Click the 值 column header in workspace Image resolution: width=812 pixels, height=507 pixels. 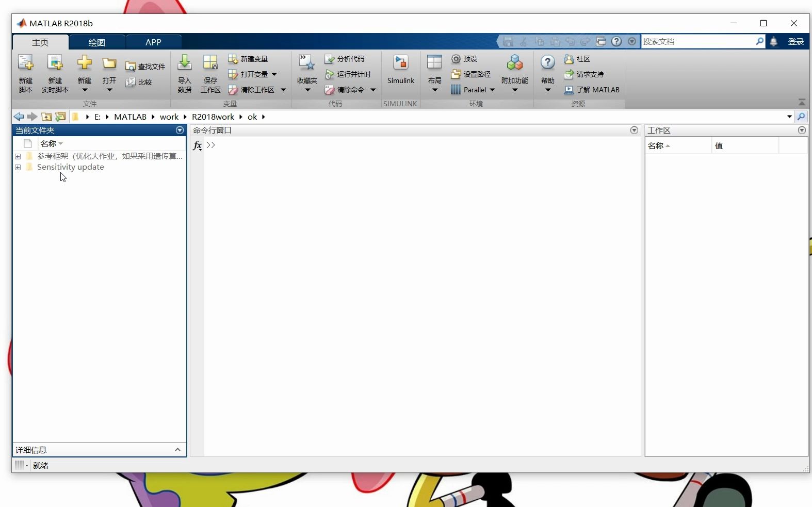click(x=745, y=145)
